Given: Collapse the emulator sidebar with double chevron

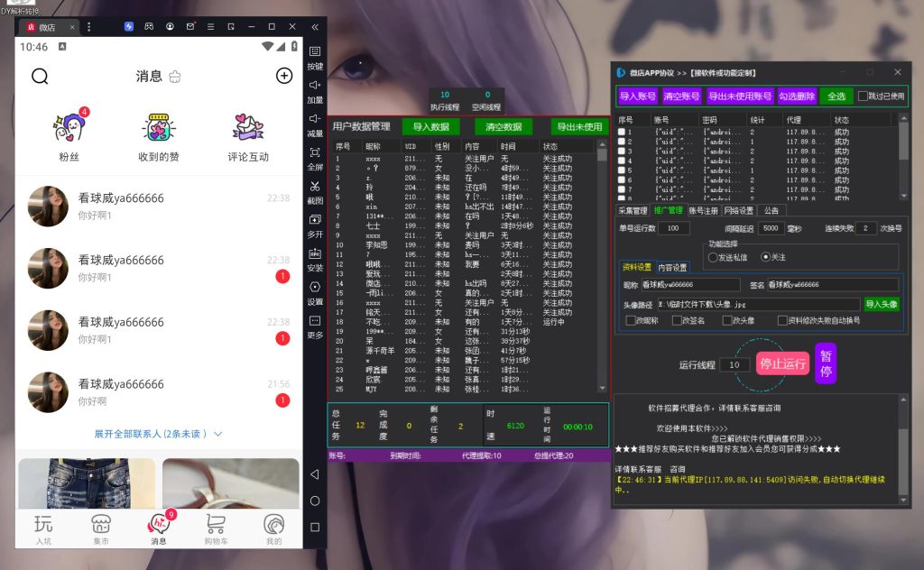Looking at the screenshot, I should tap(315, 27).
